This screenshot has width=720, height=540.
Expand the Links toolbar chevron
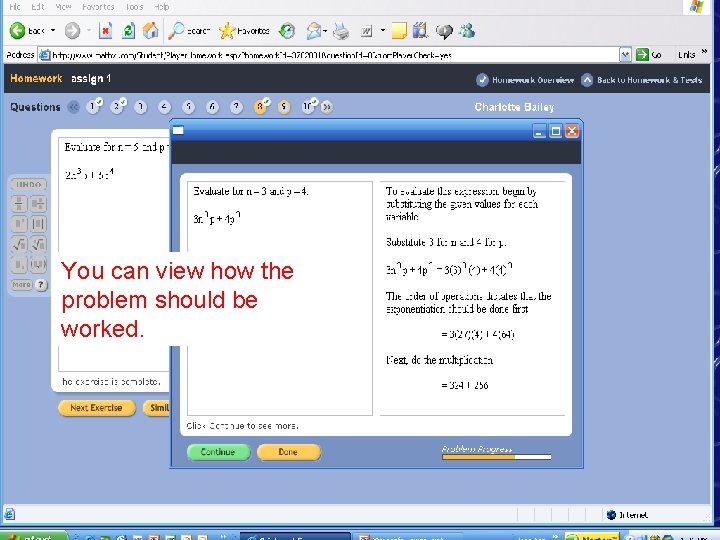coord(704,51)
